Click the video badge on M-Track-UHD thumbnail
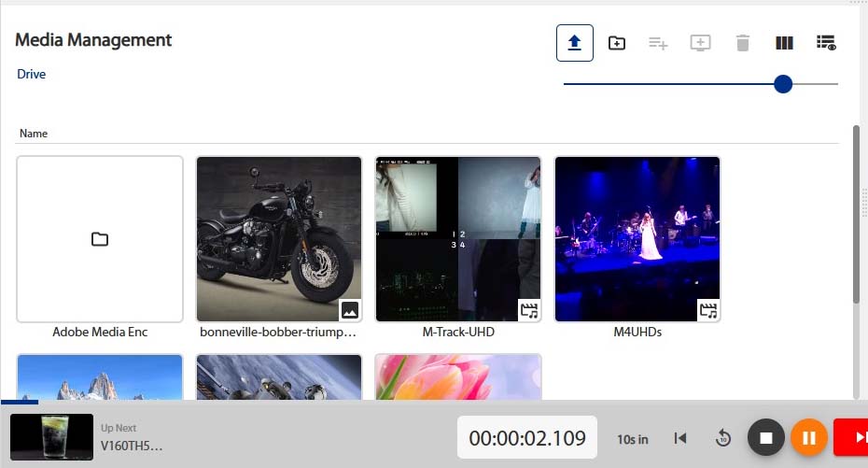This screenshot has height=468, width=868. (x=528, y=310)
